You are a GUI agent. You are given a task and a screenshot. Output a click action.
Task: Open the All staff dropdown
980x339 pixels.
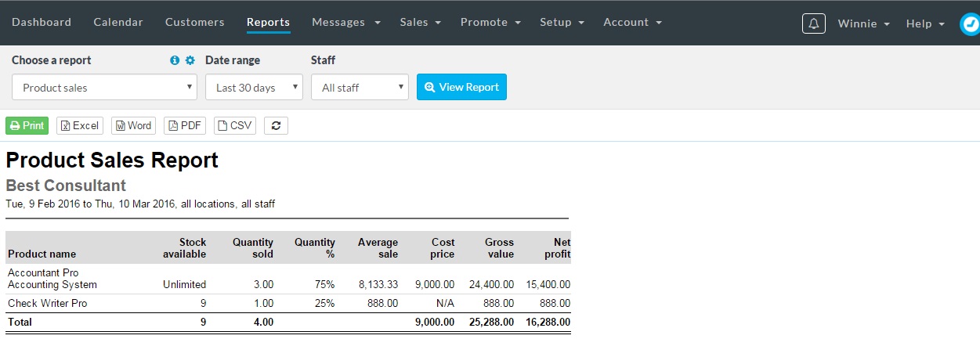(x=360, y=87)
